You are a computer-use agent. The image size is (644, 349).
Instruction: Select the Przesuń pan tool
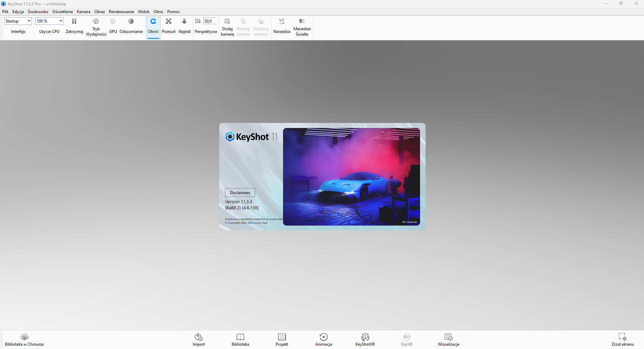169,21
